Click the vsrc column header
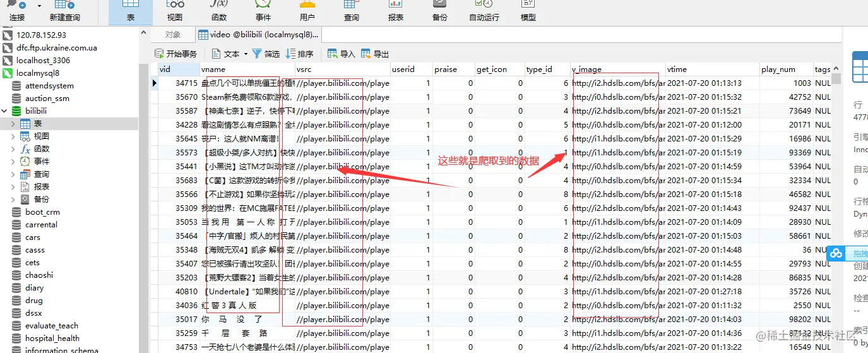The image size is (868, 353). click(x=343, y=69)
